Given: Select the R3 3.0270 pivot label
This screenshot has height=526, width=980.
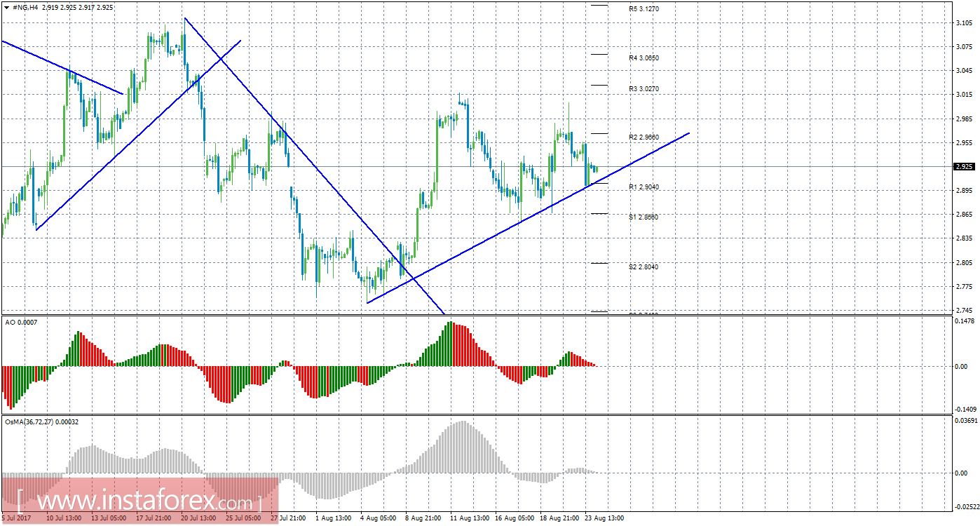Looking at the screenshot, I should (644, 89).
